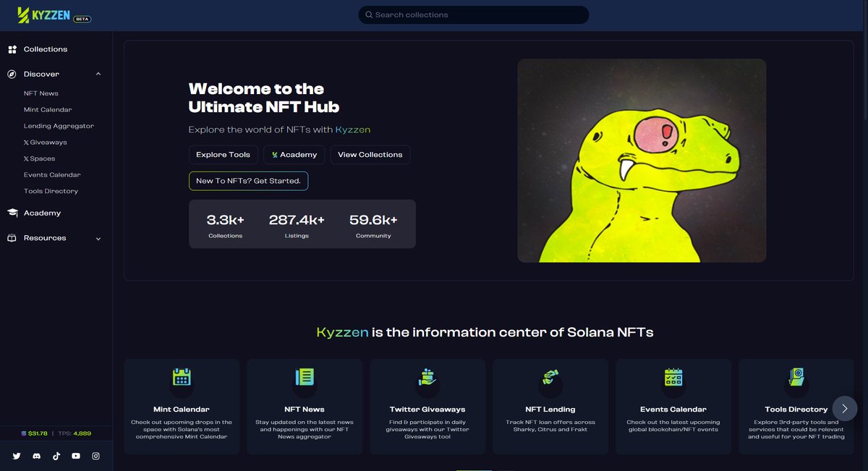The height and width of the screenshot is (471, 868).
Task: Open Kyzzen TikTok icon
Action: tap(56, 456)
